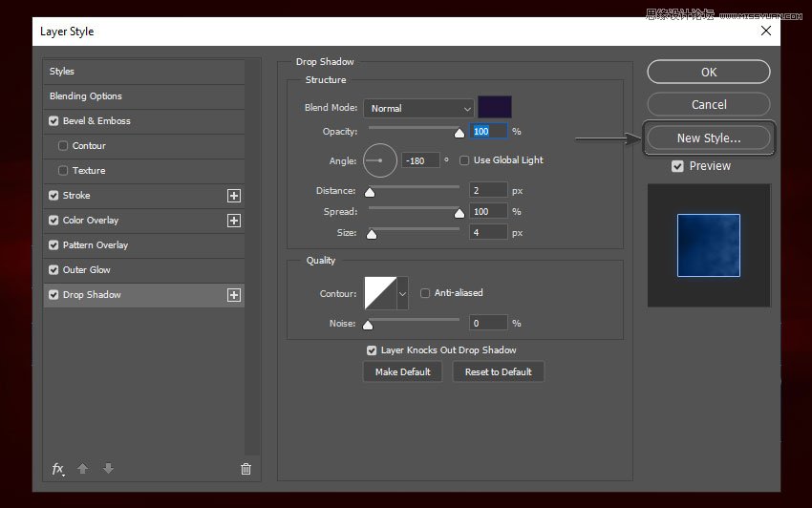Click the Reset to Default button
This screenshot has width=812, height=508.
point(498,371)
